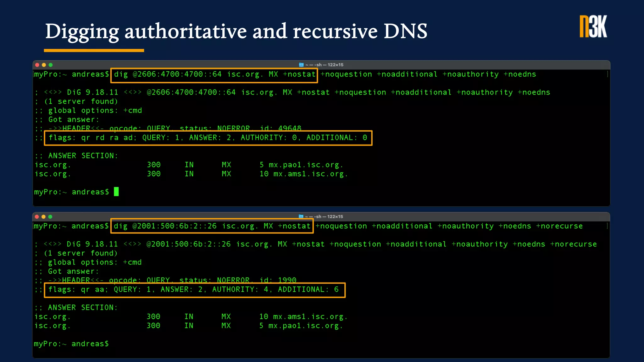
Task: Click '10 mx.ams1.isc.org.' in upper terminal
Action: (x=304, y=174)
